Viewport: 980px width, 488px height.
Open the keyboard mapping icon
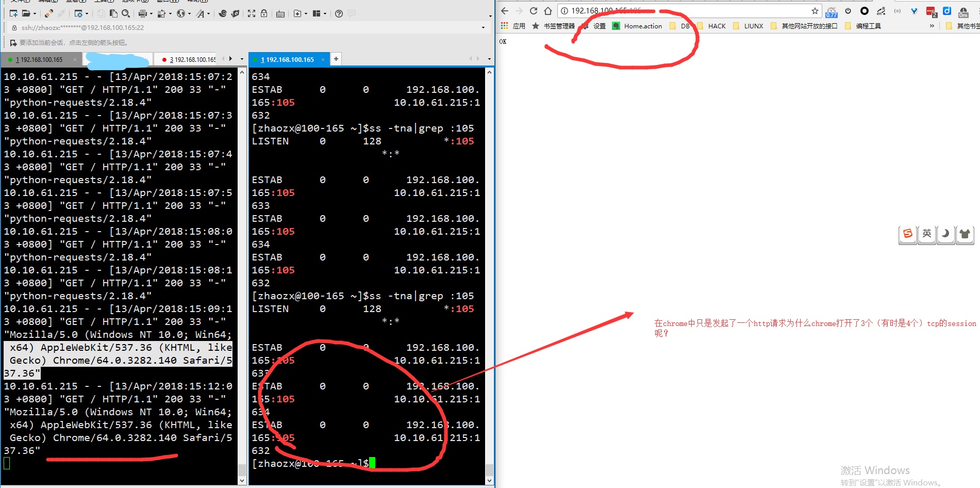[280, 13]
